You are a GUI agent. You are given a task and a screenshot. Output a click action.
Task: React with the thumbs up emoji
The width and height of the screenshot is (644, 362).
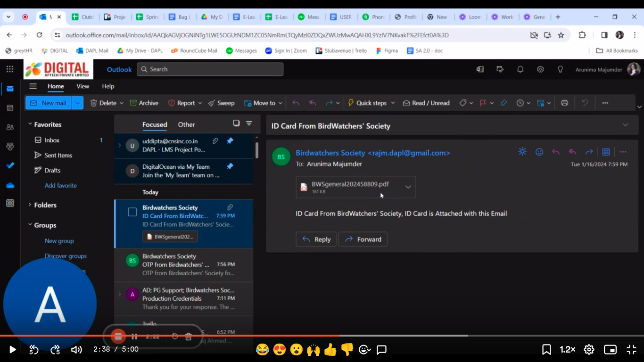[x=330, y=349]
